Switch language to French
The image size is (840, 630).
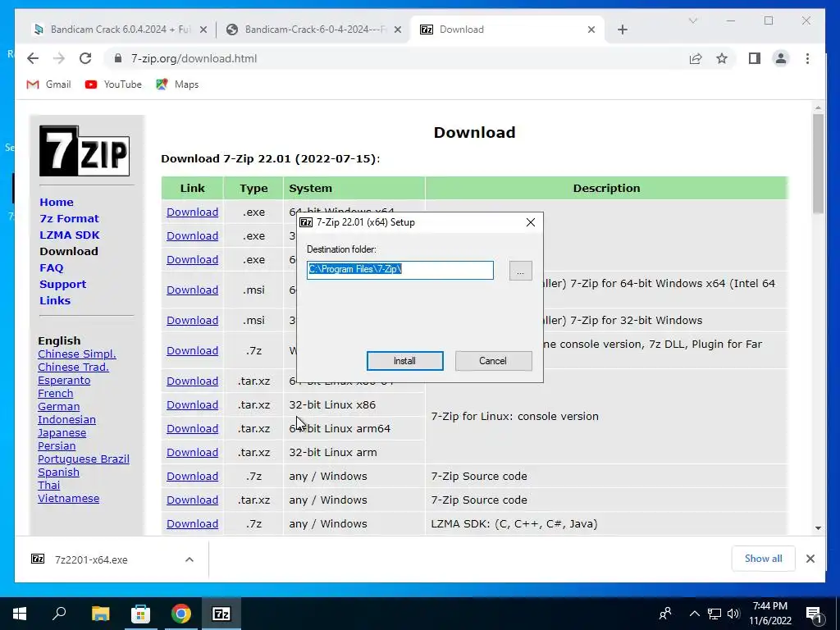[x=55, y=393]
